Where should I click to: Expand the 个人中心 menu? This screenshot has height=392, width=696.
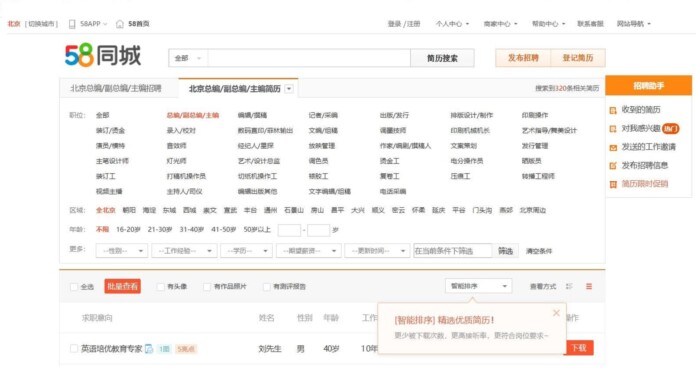(452, 24)
